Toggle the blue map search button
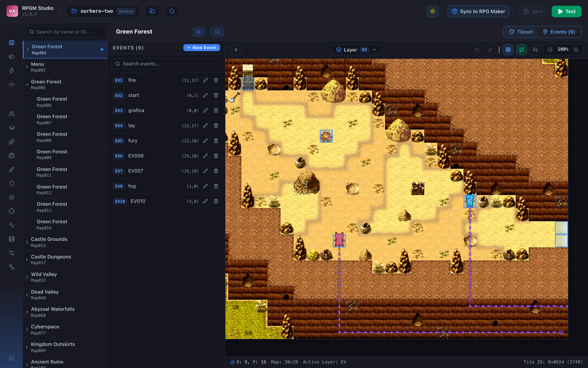 pos(217,32)
